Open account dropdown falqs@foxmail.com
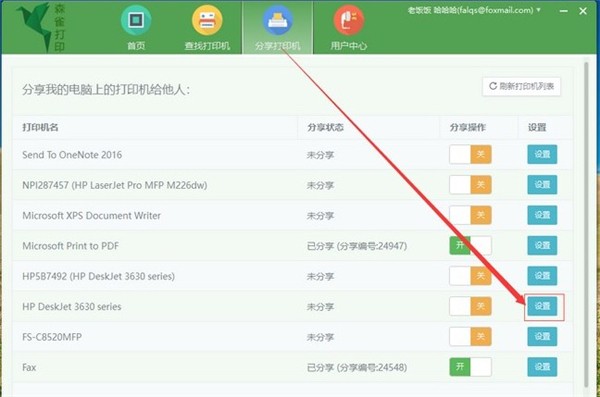Image resolution: width=600 pixels, height=397 pixels. point(474,10)
